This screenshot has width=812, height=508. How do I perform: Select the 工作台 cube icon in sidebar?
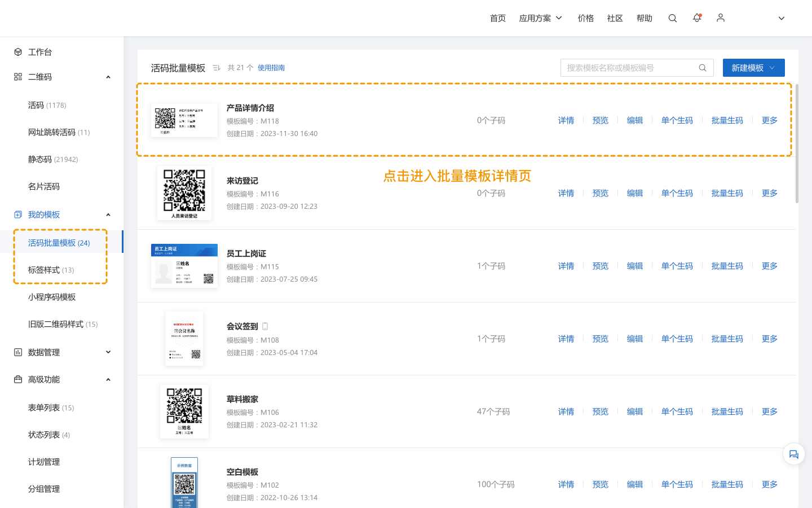click(x=17, y=51)
